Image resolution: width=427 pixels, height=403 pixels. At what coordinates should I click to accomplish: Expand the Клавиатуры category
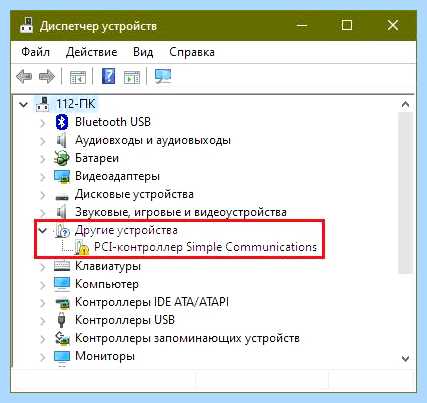[42, 267]
